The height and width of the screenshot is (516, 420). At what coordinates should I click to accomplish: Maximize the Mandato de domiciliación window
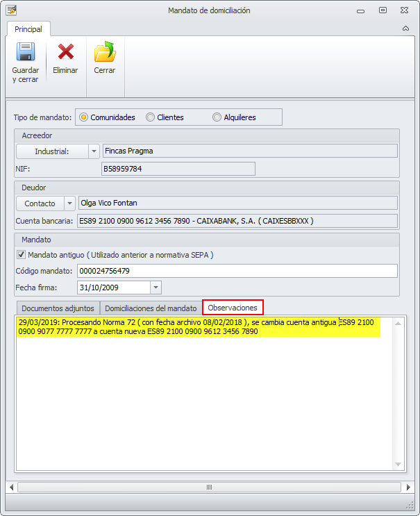tap(383, 10)
